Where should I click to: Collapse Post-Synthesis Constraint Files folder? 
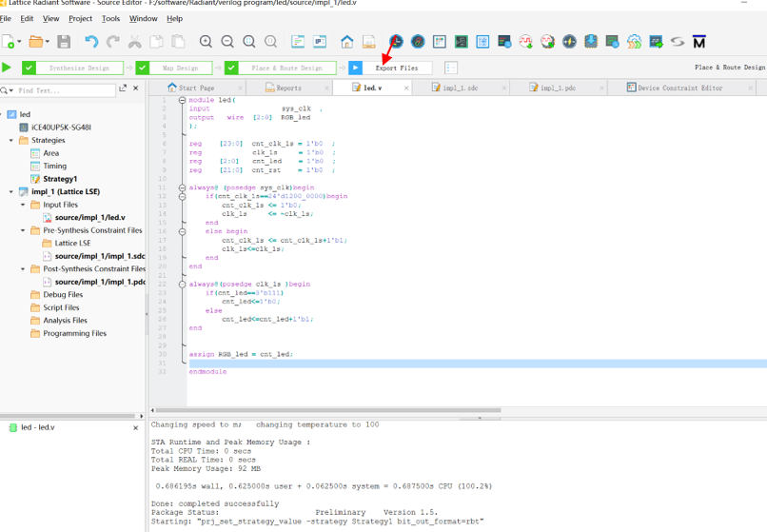[x=23, y=269]
